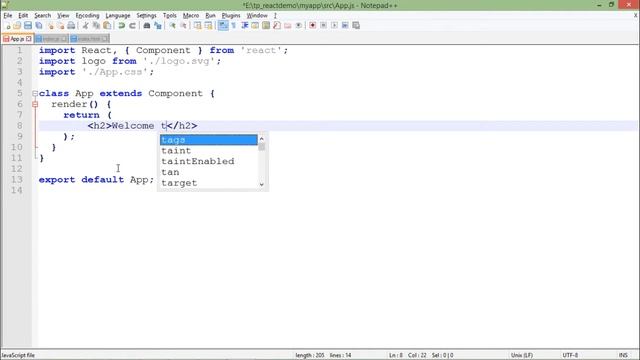Collapse the class App fold marker on line 5
The width and height of the screenshot is (640, 360).
[x=35, y=93]
